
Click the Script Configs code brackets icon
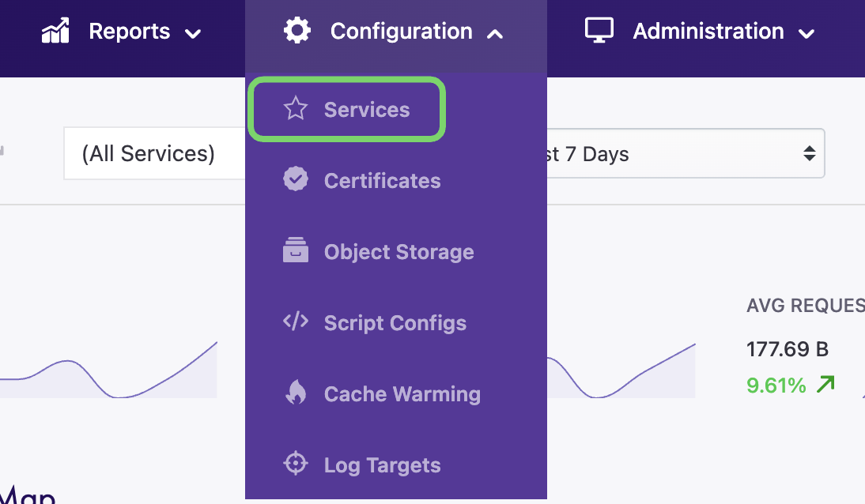tap(296, 322)
